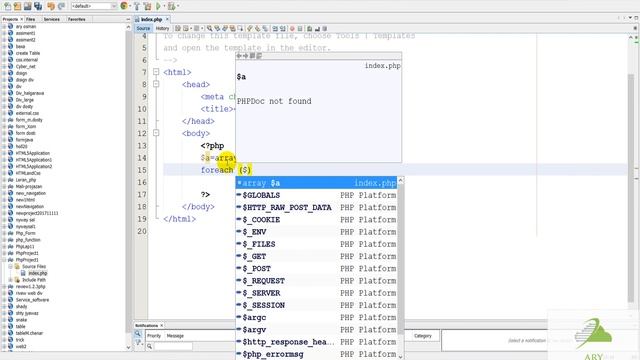Image resolution: width=640 pixels, height=360 pixels.
Task: Switch to History view
Action: 162,28
